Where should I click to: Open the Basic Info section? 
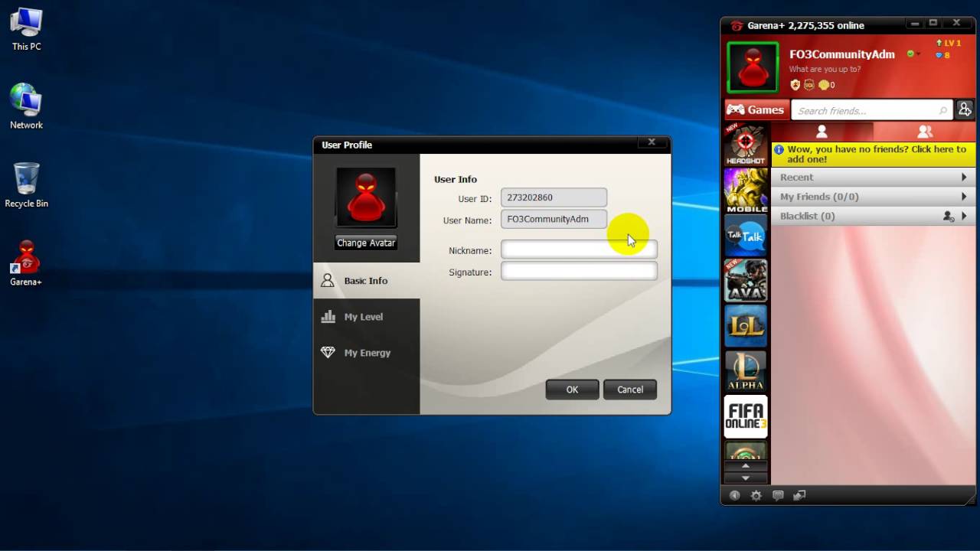pos(367,280)
